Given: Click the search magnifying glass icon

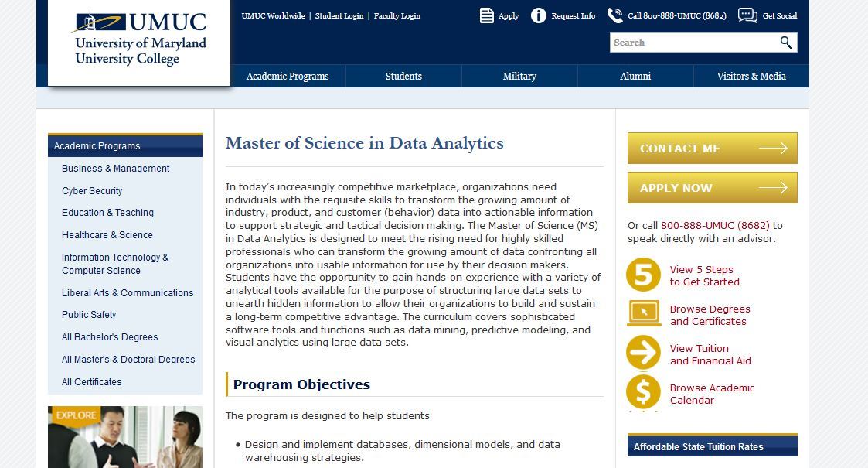Looking at the screenshot, I should click(787, 43).
